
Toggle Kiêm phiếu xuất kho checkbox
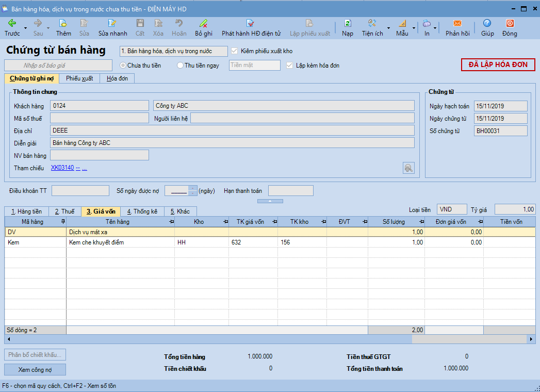point(235,51)
